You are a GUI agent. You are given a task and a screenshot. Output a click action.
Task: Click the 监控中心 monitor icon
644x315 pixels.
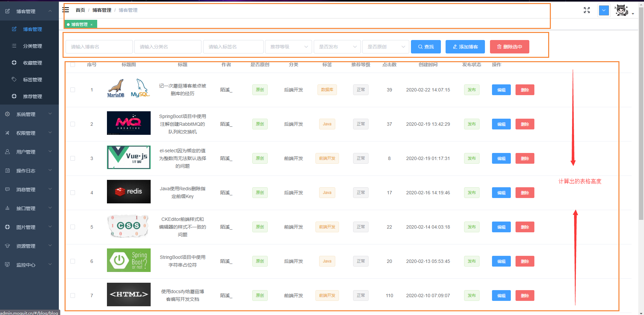[x=7, y=265]
